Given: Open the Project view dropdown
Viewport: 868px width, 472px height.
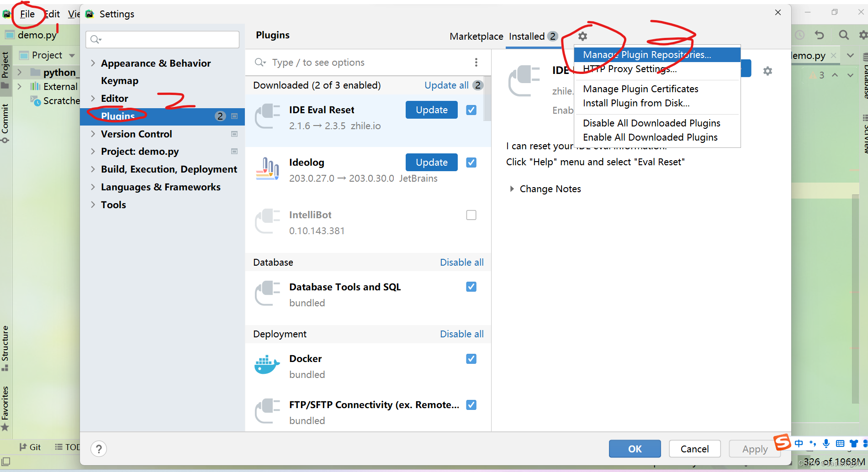Looking at the screenshot, I should tap(72, 55).
